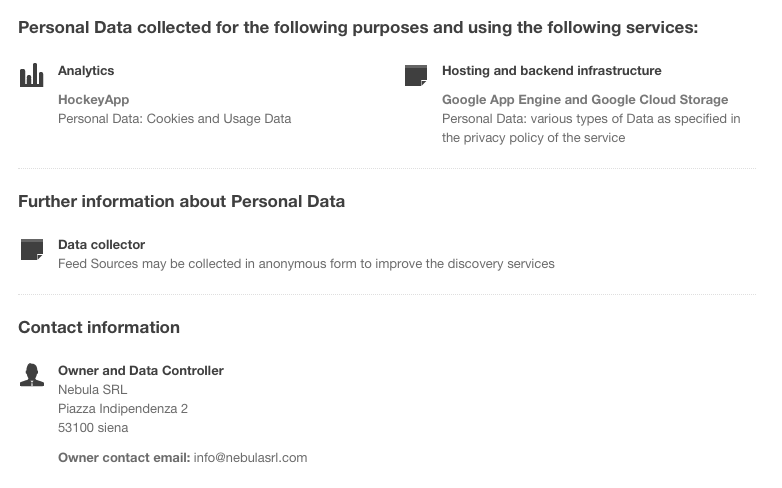Click the Piazza Indipendenza 2 address line
This screenshot has width=782, height=488.
[x=123, y=409]
